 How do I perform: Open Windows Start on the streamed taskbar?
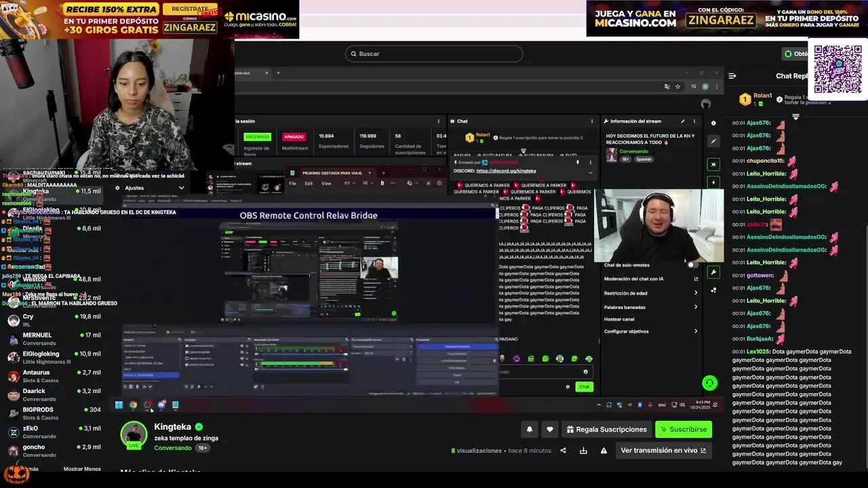tap(119, 405)
